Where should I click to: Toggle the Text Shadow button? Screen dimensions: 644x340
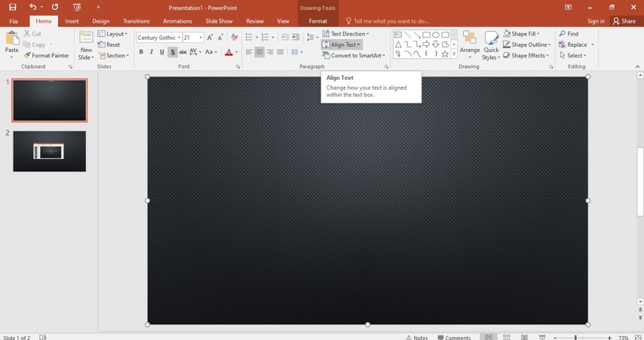point(173,52)
